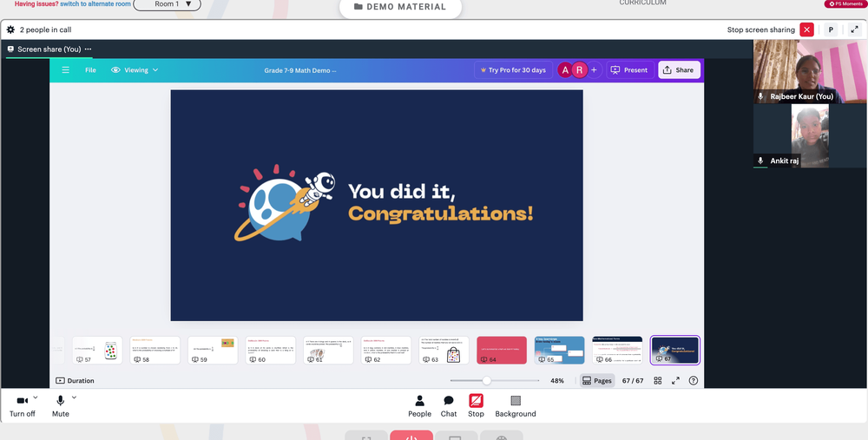The image size is (868, 440).
Task: Open the Room 1 dropdown
Action: pos(168,4)
